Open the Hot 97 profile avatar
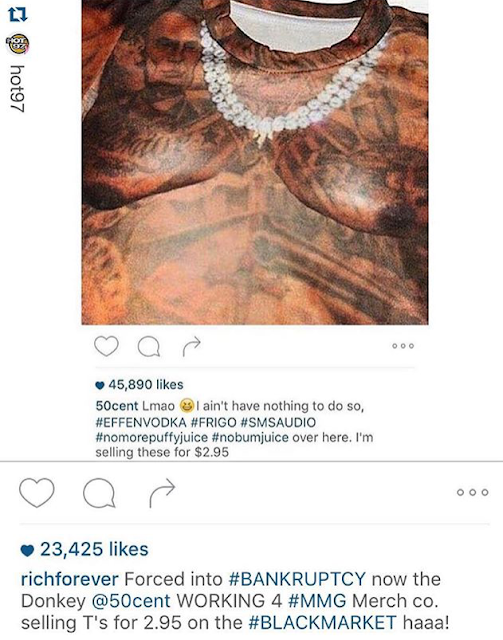The image size is (503, 640). (x=18, y=44)
